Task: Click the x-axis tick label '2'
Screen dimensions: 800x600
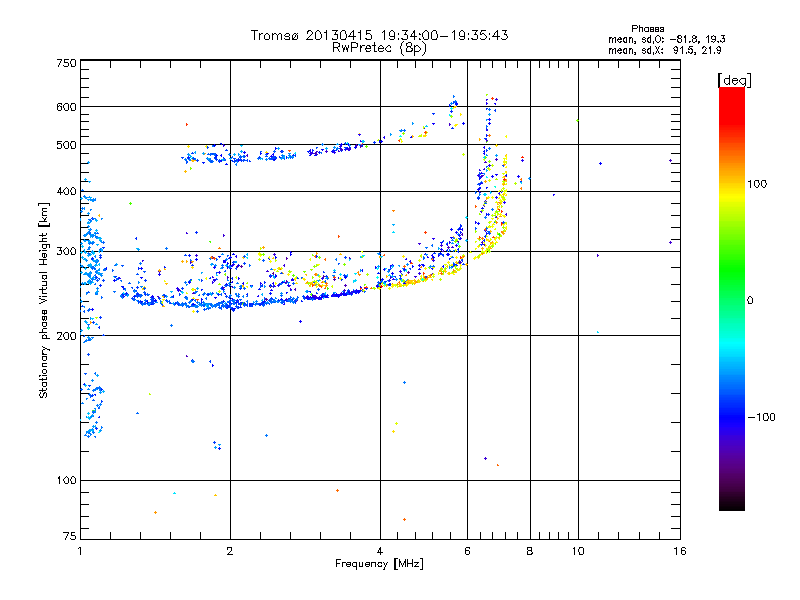Action: [x=230, y=551]
